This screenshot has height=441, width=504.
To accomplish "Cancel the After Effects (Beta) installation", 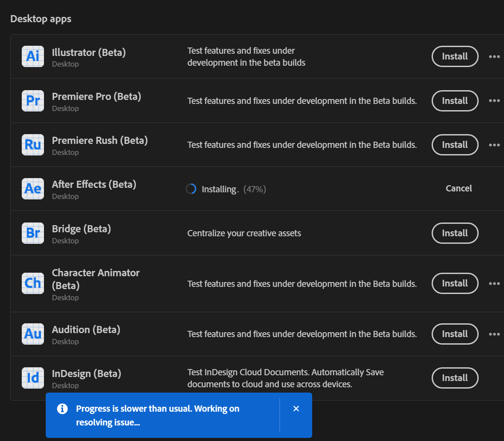I will click(x=459, y=188).
